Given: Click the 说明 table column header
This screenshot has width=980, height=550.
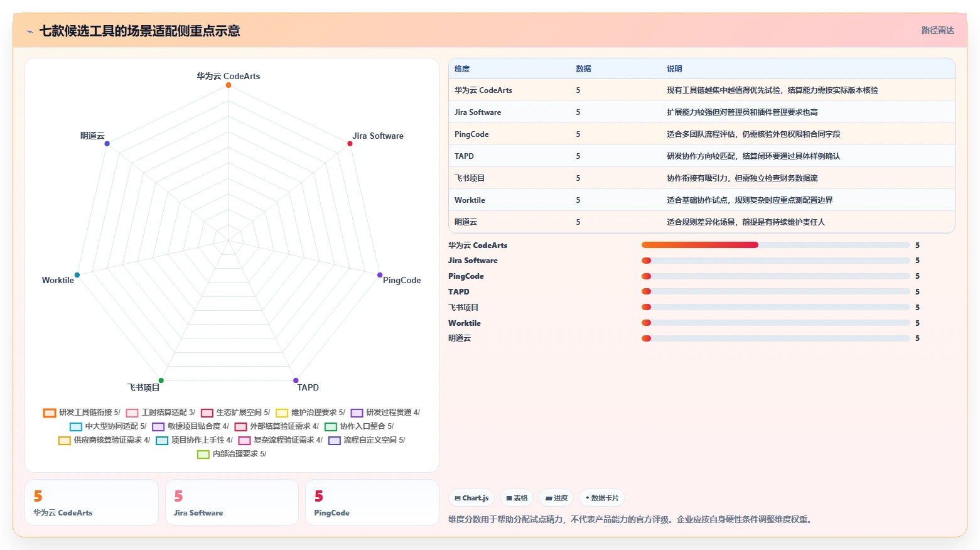Looking at the screenshot, I should pos(674,69).
